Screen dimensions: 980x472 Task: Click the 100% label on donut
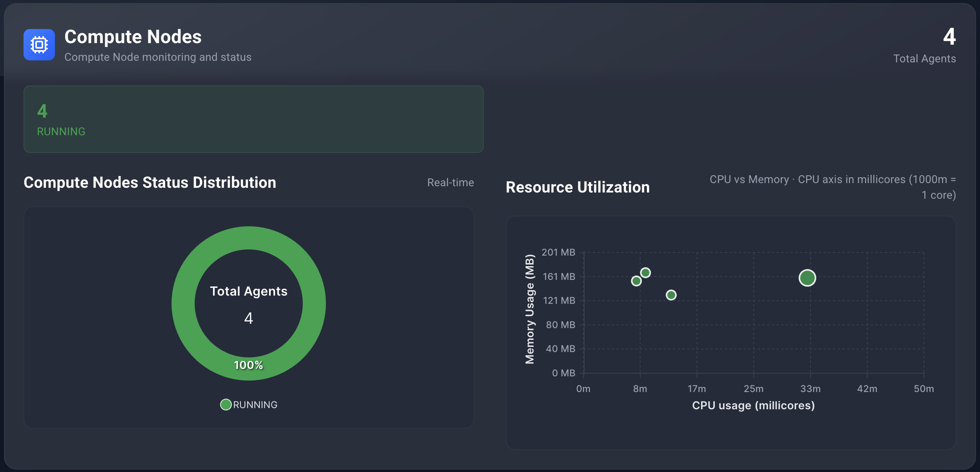248,365
